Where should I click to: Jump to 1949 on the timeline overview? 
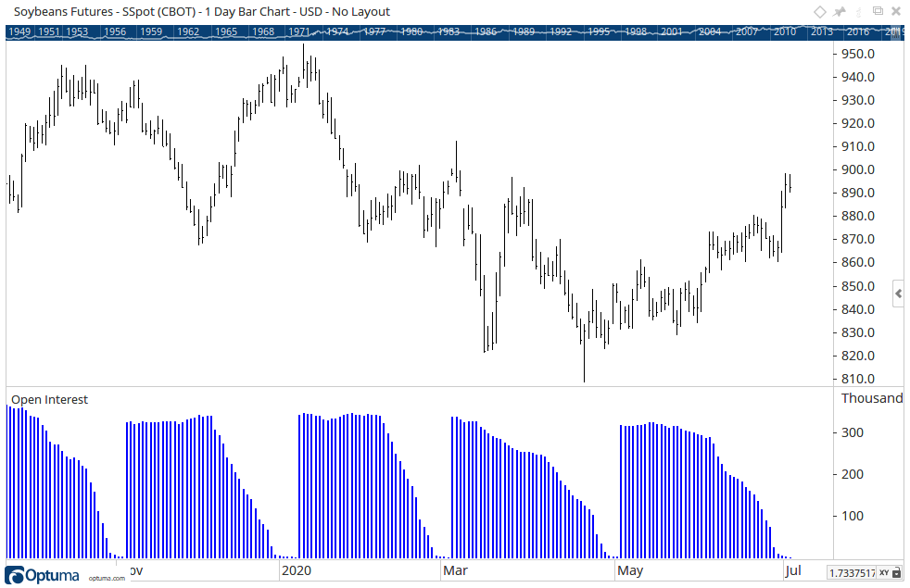[x=19, y=31]
